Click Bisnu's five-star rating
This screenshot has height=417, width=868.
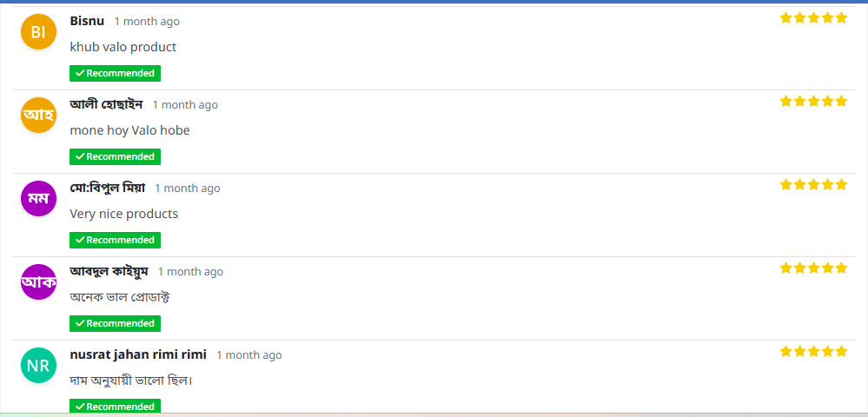tap(813, 18)
